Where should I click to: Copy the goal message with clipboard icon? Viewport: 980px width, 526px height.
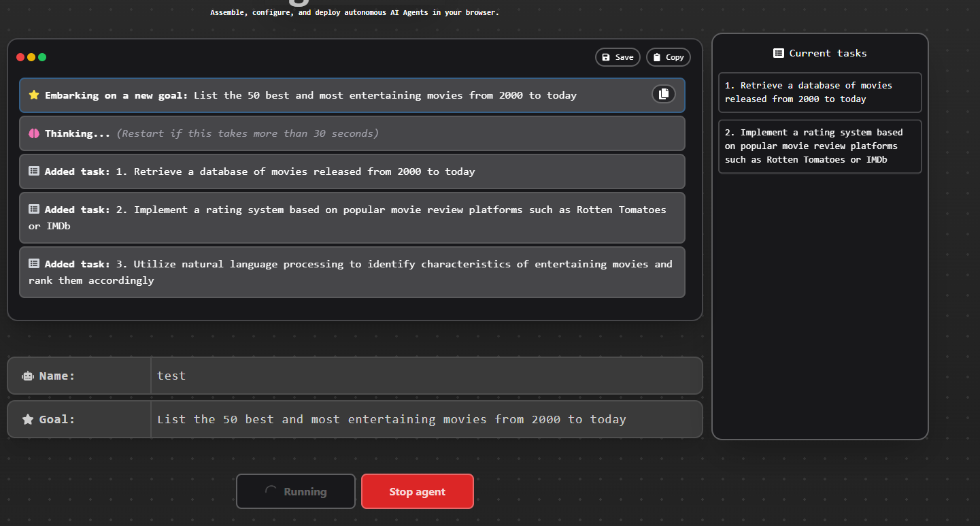click(664, 94)
